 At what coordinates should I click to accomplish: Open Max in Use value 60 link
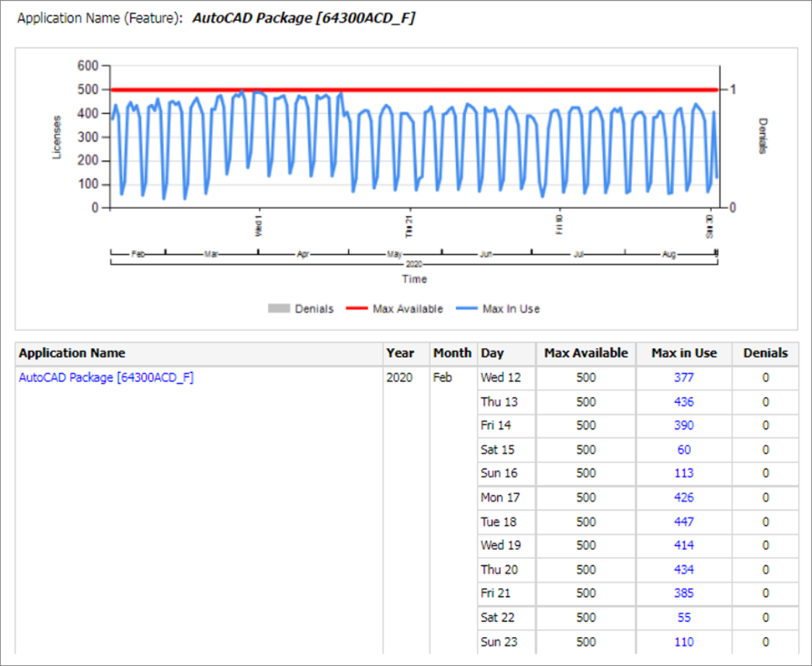[x=683, y=449]
